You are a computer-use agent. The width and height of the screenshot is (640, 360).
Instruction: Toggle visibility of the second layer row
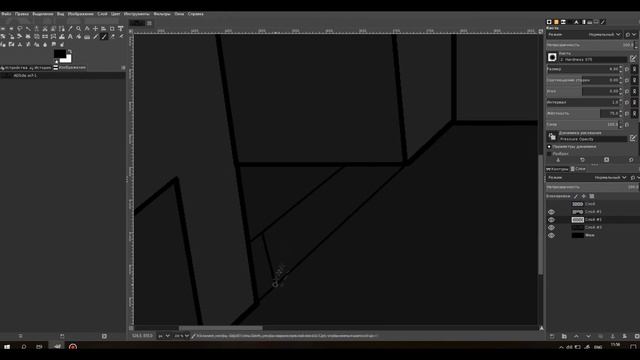[551, 212]
